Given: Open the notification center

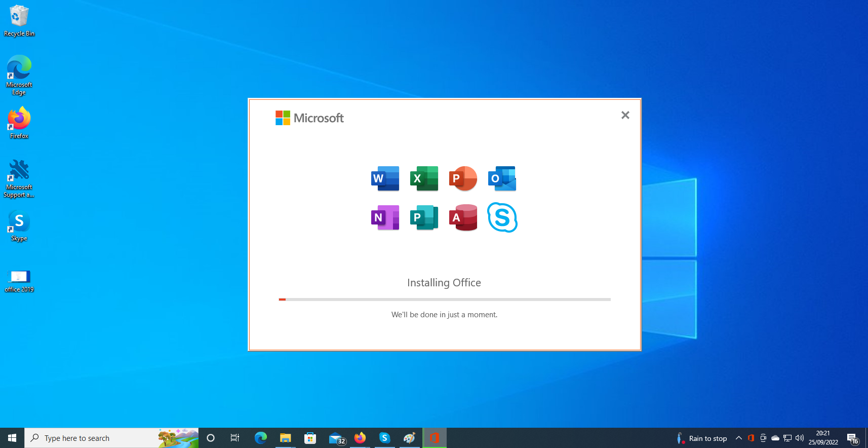Looking at the screenshot, I should (x=853, y=438).
